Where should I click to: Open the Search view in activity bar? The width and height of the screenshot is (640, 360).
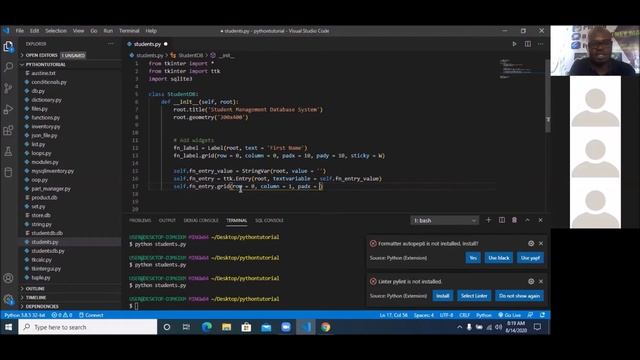(8, 67)
